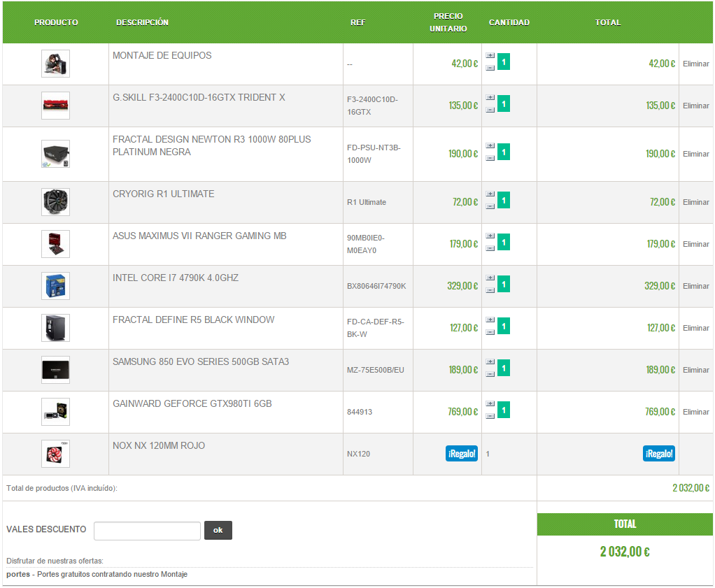This screenshot has width=715, height=588.
Task: Eliminar the Fractal Define R5 row
Action: (696, 328)
